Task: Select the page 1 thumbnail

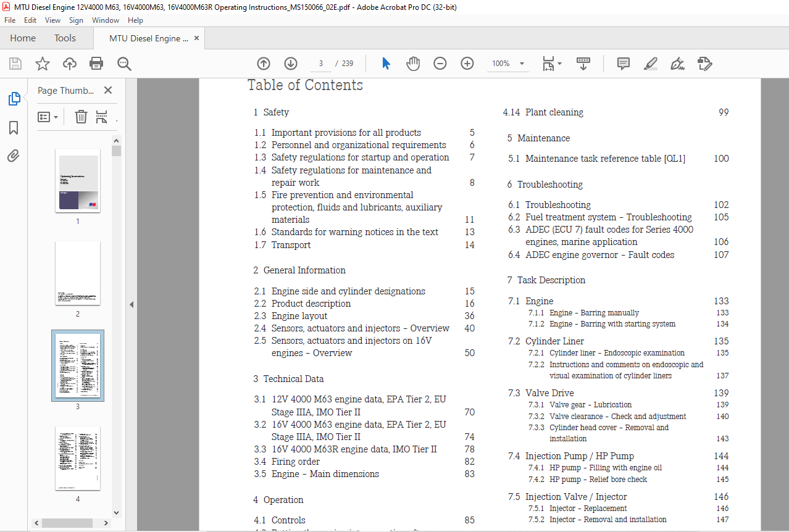Action: point(78,181)
